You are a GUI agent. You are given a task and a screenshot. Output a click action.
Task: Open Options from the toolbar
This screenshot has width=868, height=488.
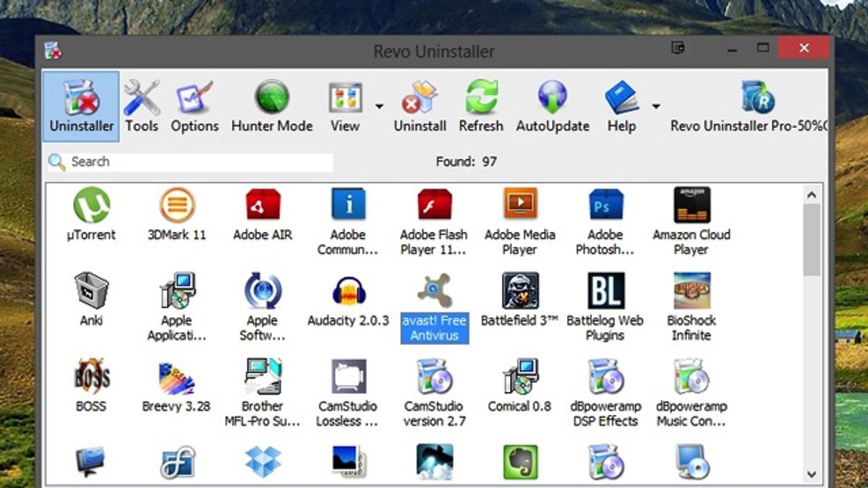pos(195,106)
